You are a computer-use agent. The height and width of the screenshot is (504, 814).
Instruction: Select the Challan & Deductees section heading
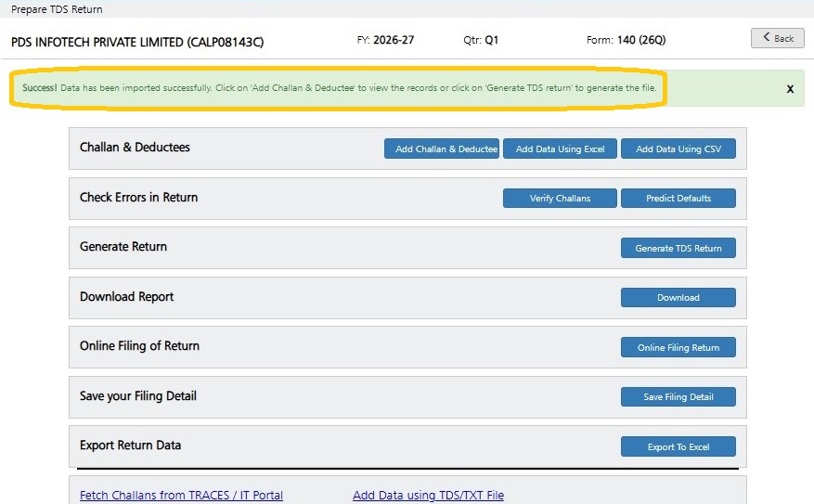(135, 148)
